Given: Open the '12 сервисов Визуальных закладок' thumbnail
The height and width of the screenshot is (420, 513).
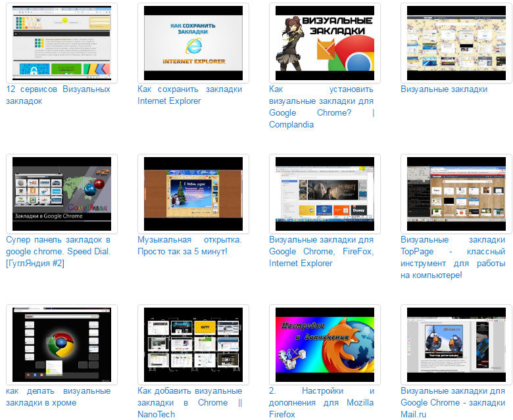Looking at the screenshot, I should coord(62,43).
